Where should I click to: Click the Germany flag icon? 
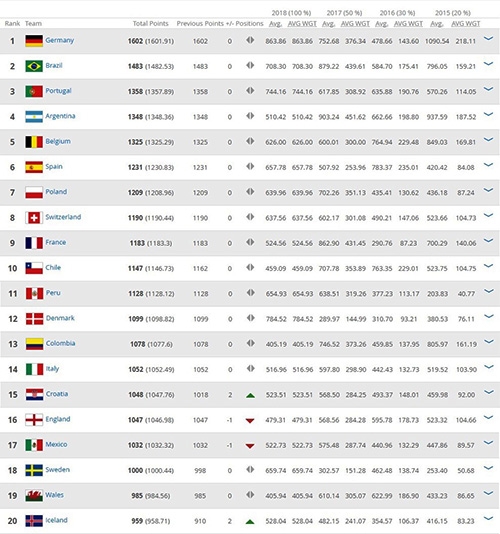pyautogui.click(x=34, y=41)
